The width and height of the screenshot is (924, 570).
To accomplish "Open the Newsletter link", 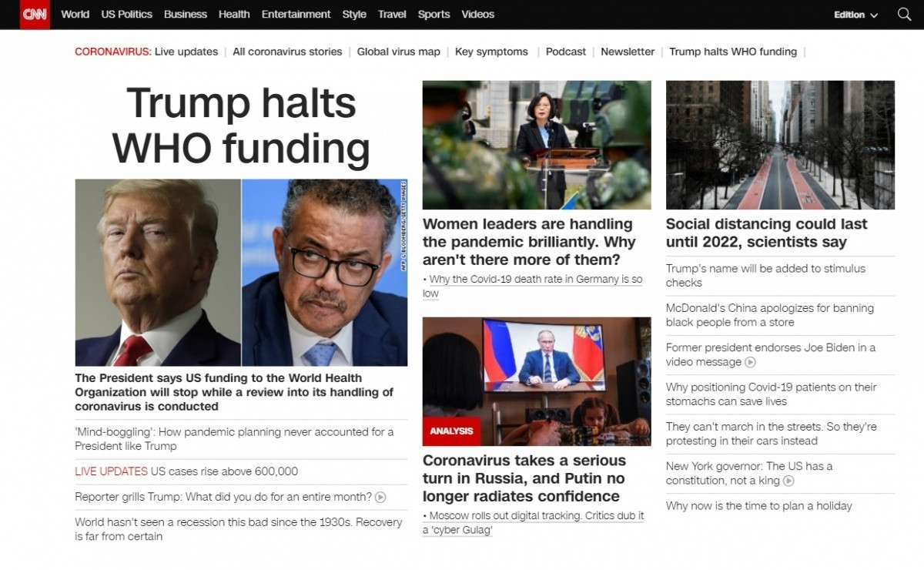I will [628, 52].
